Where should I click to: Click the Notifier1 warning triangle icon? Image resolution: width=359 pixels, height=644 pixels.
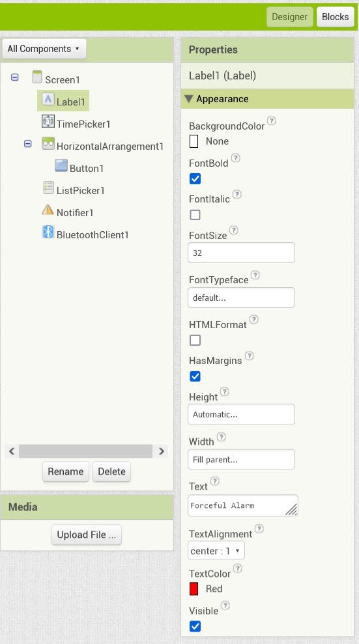click(x=48, y=210)
